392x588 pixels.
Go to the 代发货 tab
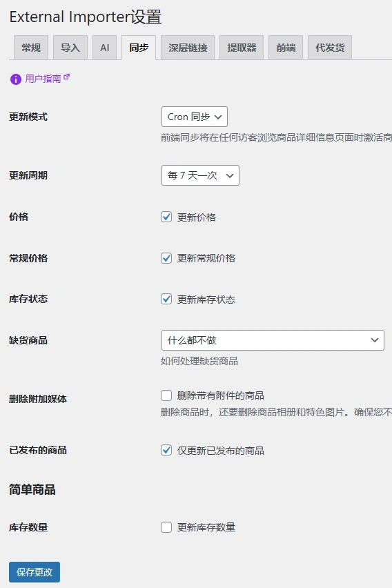(330, 48)
